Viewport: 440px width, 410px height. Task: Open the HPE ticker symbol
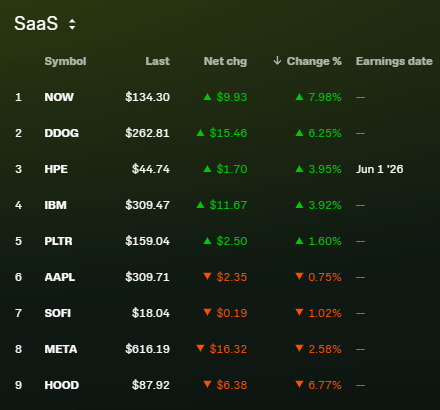[56, 169]
